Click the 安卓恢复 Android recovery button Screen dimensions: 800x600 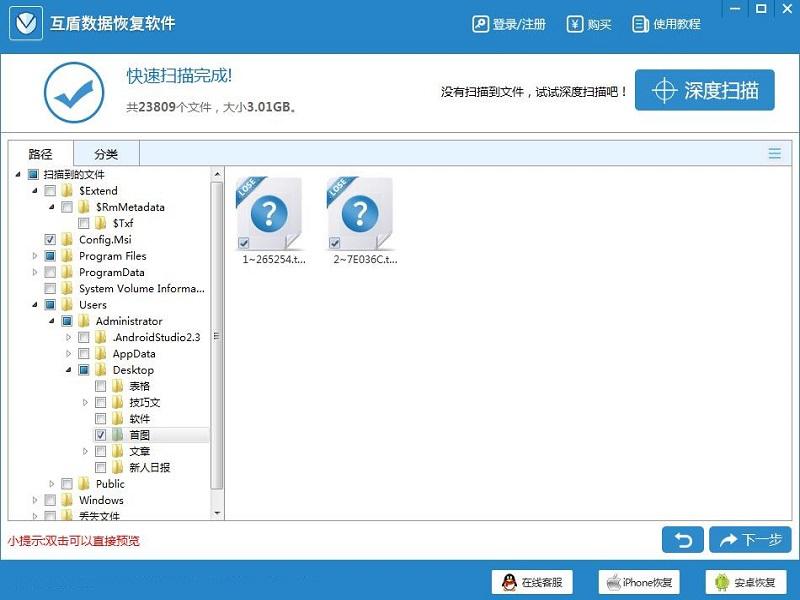point(722,582)
